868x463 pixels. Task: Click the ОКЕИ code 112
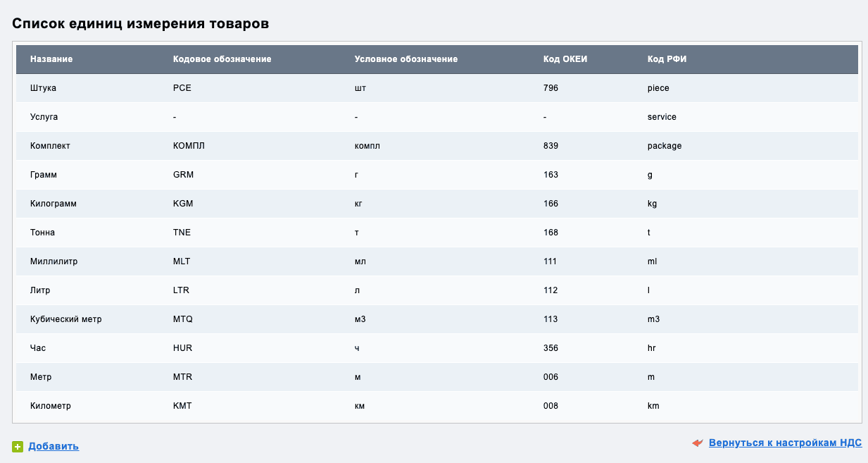pos(551,290)
